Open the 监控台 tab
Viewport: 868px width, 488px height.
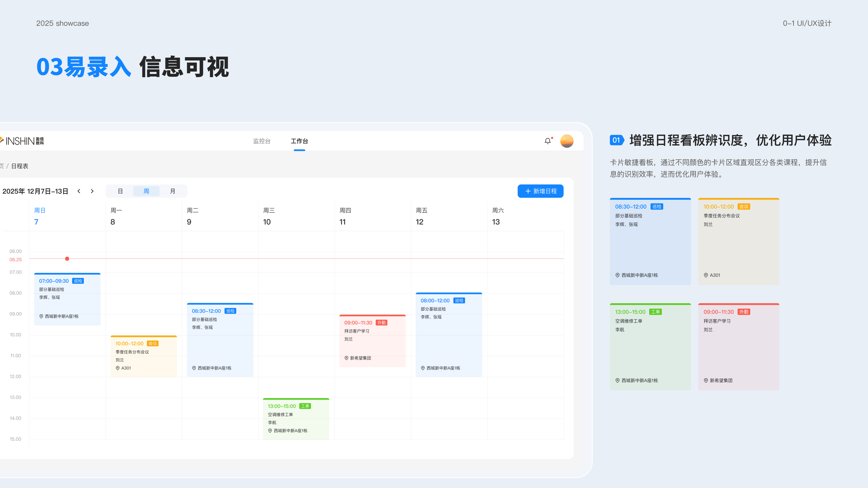click(x=262, y=141)
